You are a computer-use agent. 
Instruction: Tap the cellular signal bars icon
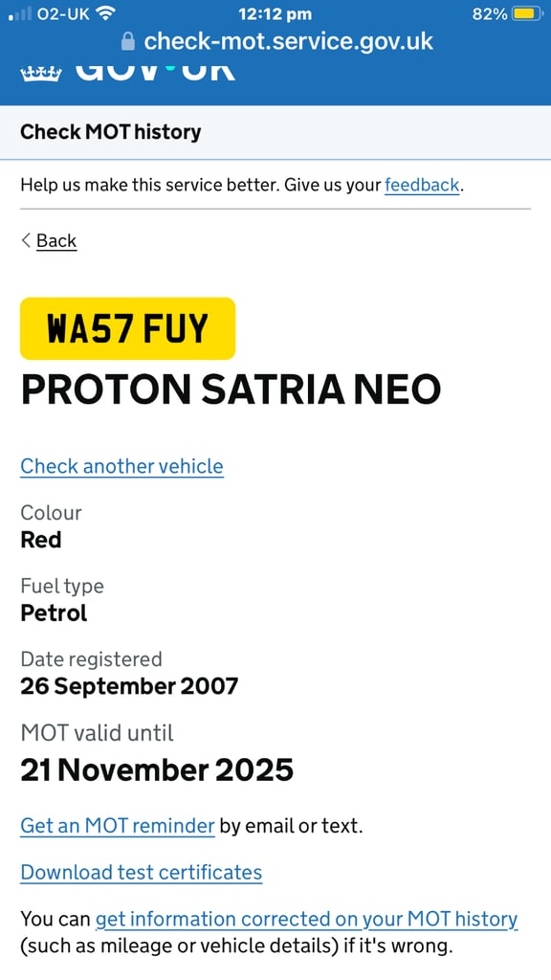coord(19,13)
